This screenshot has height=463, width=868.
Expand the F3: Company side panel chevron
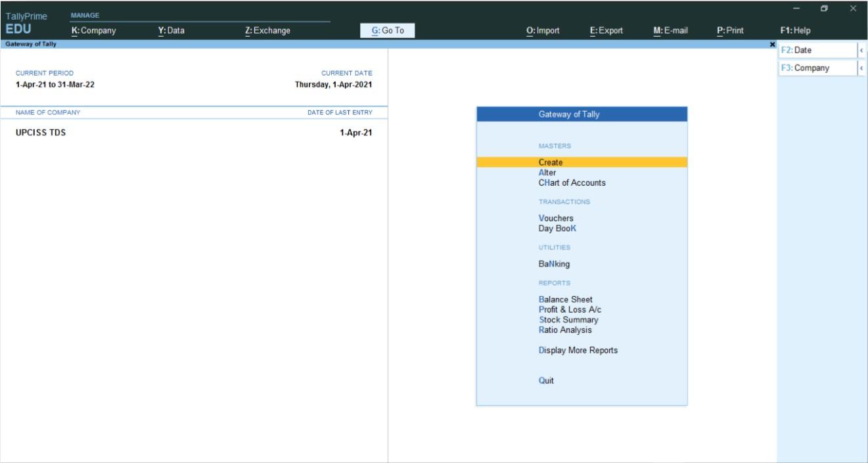862,68
